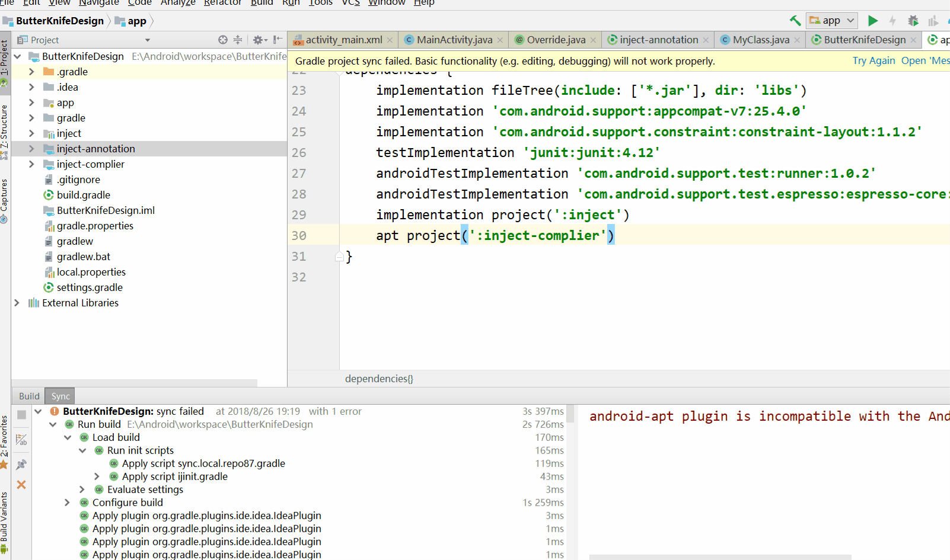This screenshot has width=950, height=560.
Task: Click the build output vertical scrollbar
Action: click(570, 414)
